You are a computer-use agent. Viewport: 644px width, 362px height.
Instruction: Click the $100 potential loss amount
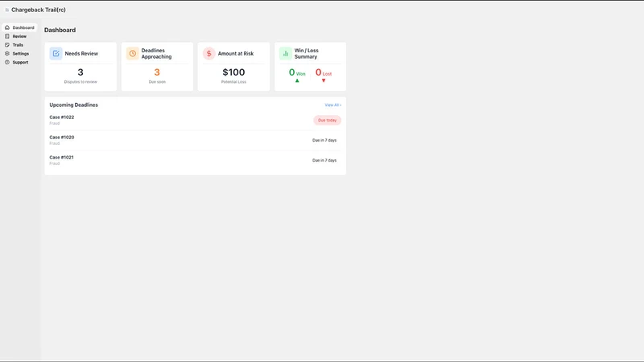coord(233,72)
